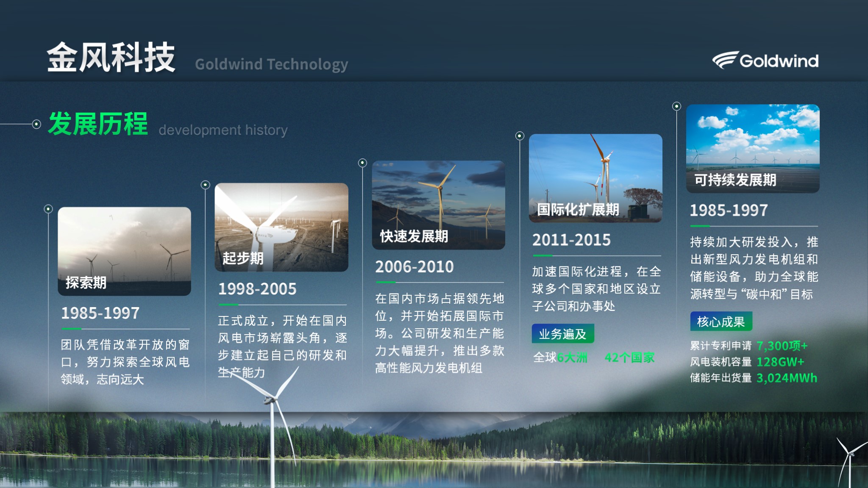Select the Goldwind Technology subtitle
868x488 pixels.
pos(271,64)
